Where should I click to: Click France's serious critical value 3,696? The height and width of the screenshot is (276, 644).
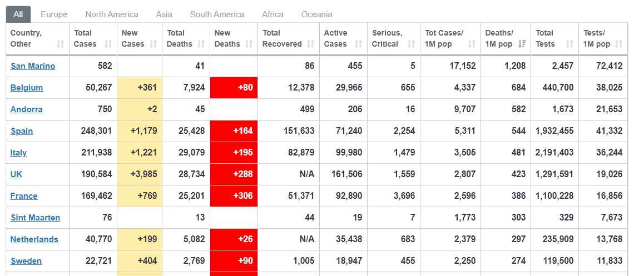click(x=404, y=196)
